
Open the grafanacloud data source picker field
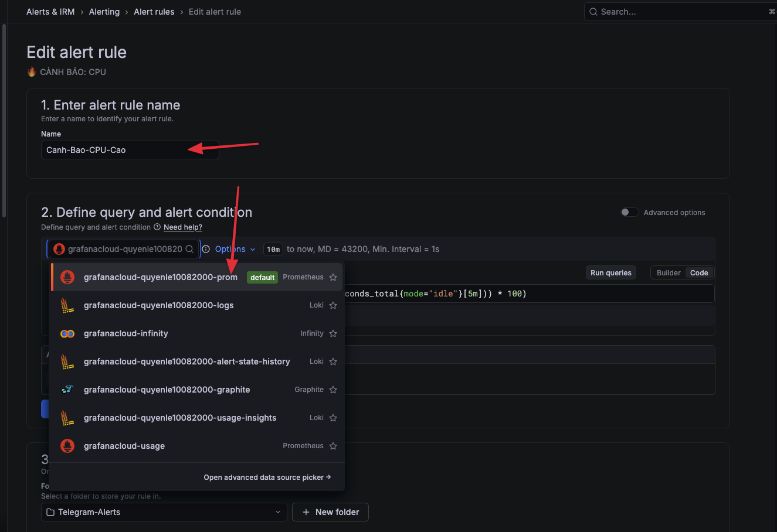(124, 249)
